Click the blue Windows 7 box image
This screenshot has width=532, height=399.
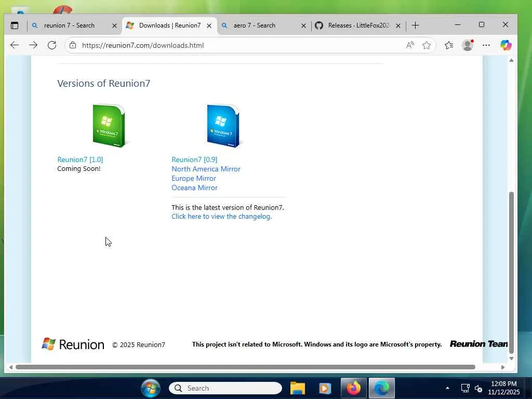click(x=223, y=126)
